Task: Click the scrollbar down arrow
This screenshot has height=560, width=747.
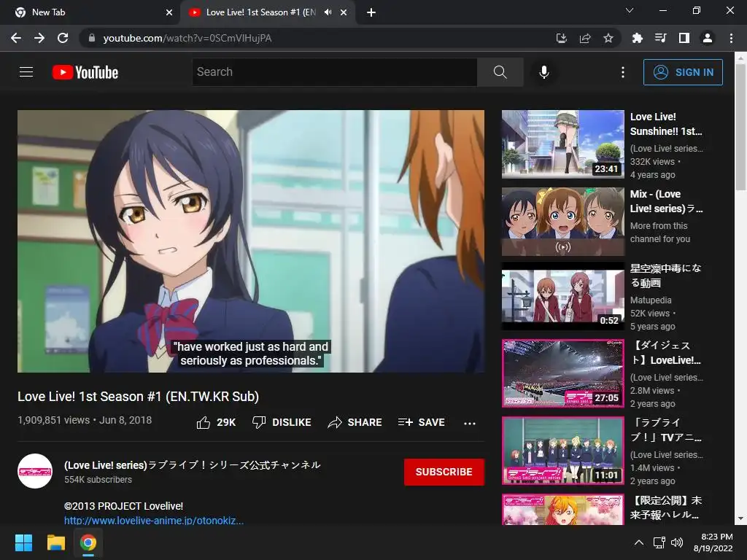Action: [740, 518]
